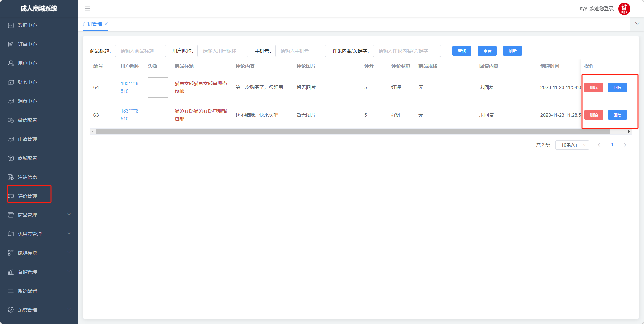644x324 pixels.
Task: Open the 10条/页 page size dropdown
Action: click(572, 145)
